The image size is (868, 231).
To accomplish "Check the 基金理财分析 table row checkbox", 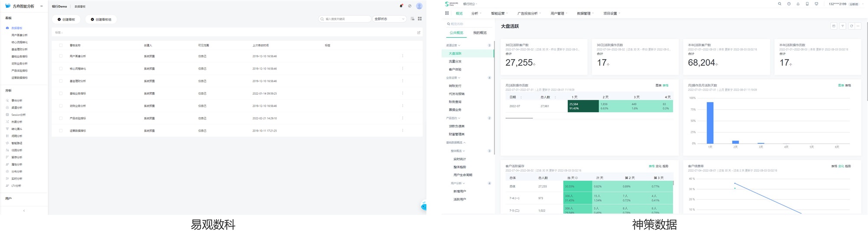I will [x=61, y=81].
